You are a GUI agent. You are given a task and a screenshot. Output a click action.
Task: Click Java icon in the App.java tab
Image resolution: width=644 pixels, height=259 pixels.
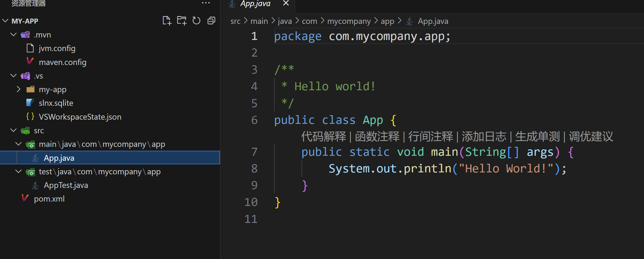click(232, 4)
